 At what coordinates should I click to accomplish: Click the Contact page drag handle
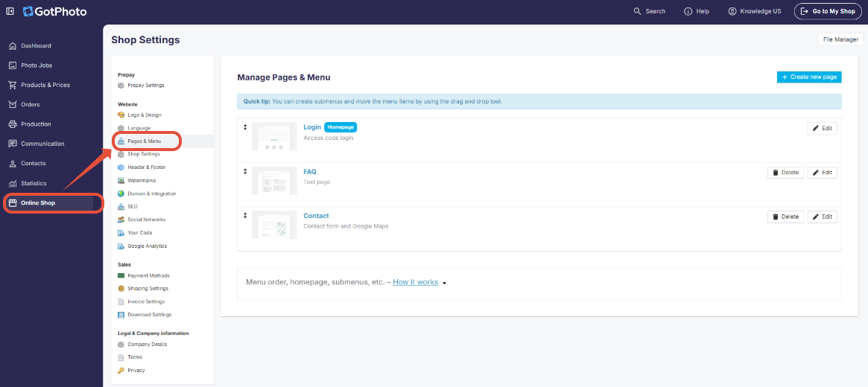point(244,216)
